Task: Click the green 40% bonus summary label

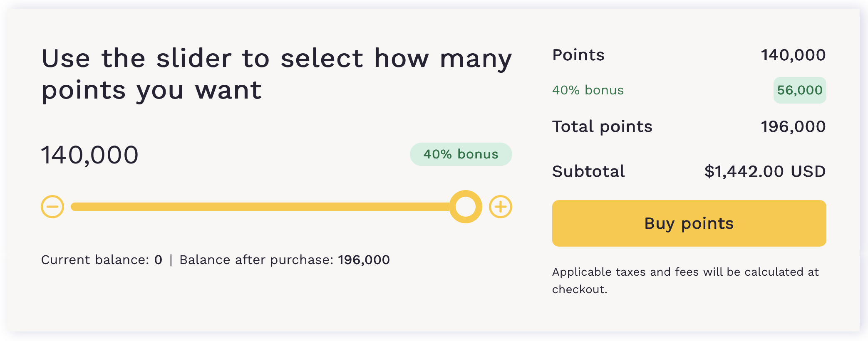Action: [588, 90]
